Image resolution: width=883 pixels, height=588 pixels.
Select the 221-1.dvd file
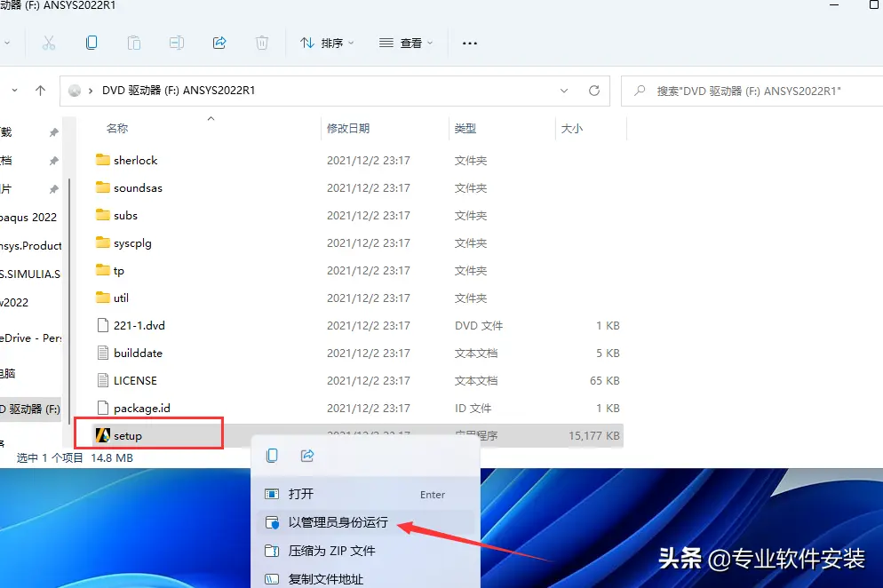(x=359, y=326)
